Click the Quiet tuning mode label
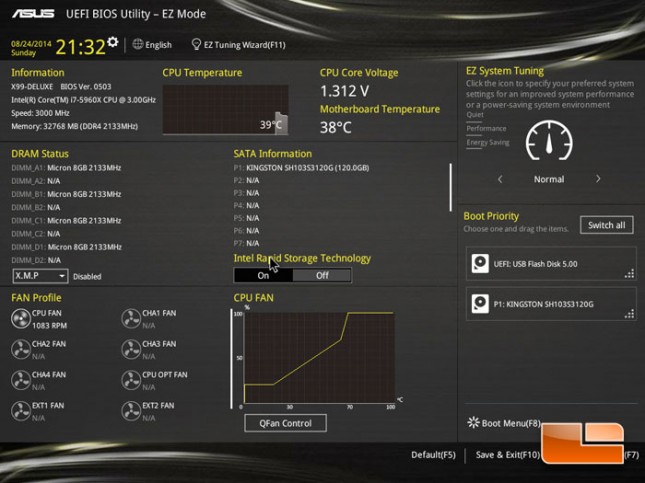The height and width of the screenshot is (483, 645). (x=475, y=114)
